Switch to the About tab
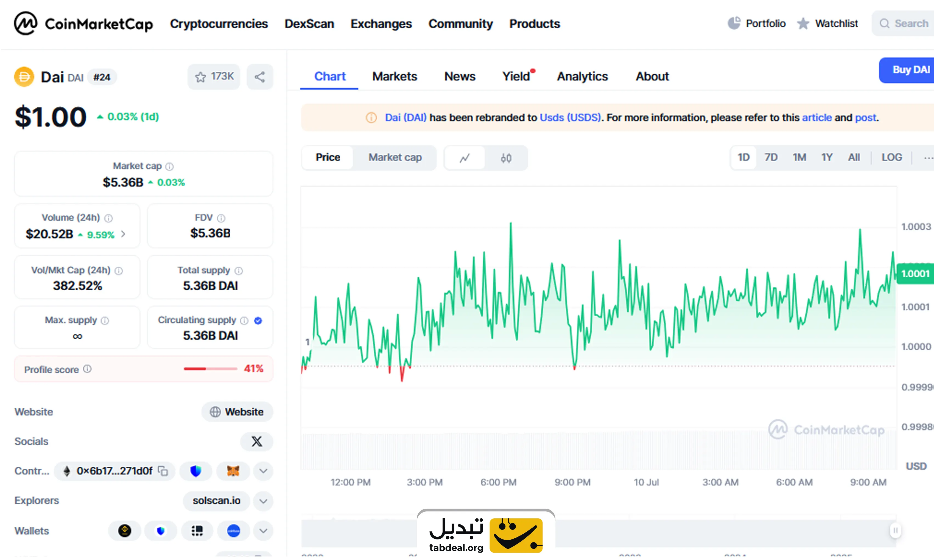This screenshot has width=934, height=560. click(652, 76)
